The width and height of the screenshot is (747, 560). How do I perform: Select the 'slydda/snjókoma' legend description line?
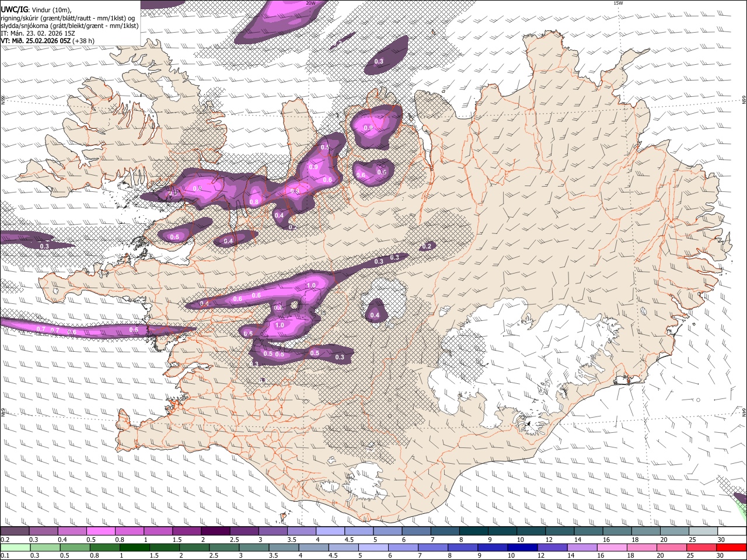70,26
